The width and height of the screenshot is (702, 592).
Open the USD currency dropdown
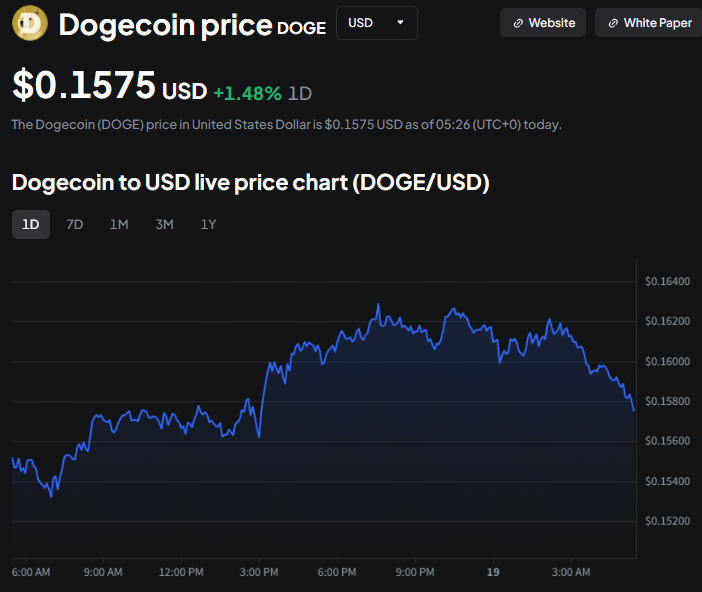pos(376,23)
